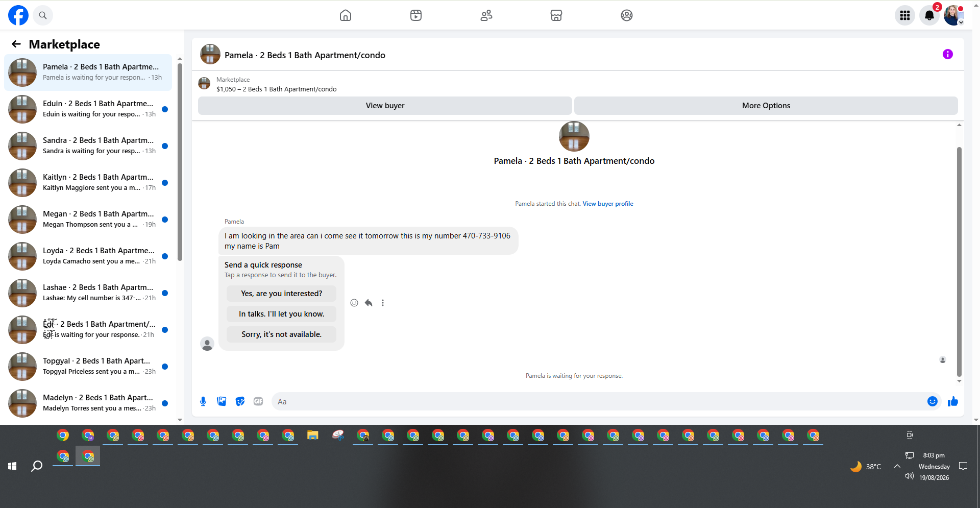Viewport: 980px width, 508px height.
Task: Show hidden system tray icons
Action: (x=897, y=466)
